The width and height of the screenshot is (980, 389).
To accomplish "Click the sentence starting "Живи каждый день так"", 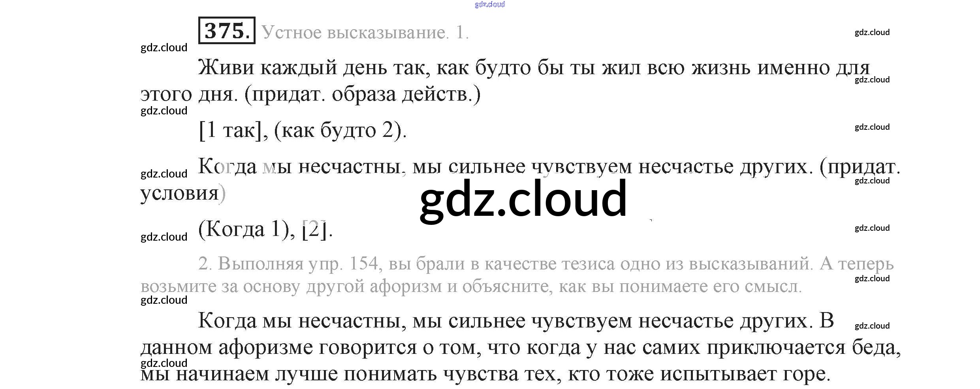I will (x=533, y=67).
